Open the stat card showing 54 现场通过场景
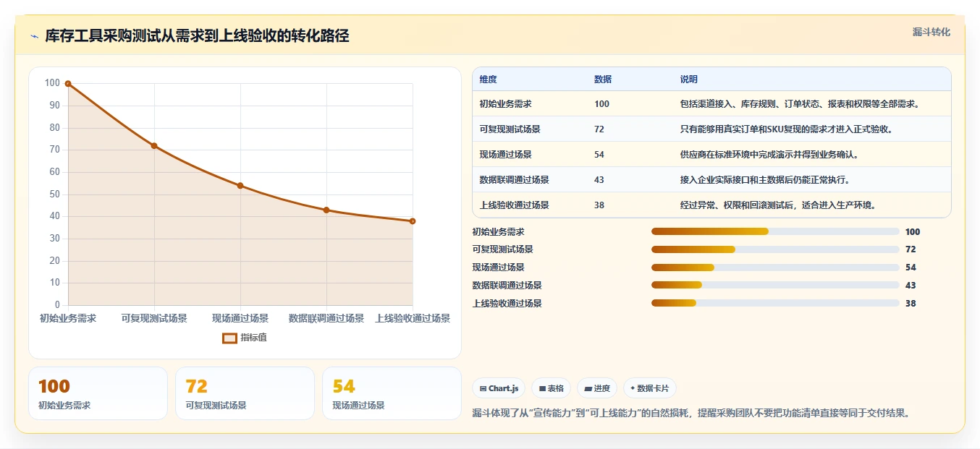Viewport: 980px width, 449px height. click(392, 393)
